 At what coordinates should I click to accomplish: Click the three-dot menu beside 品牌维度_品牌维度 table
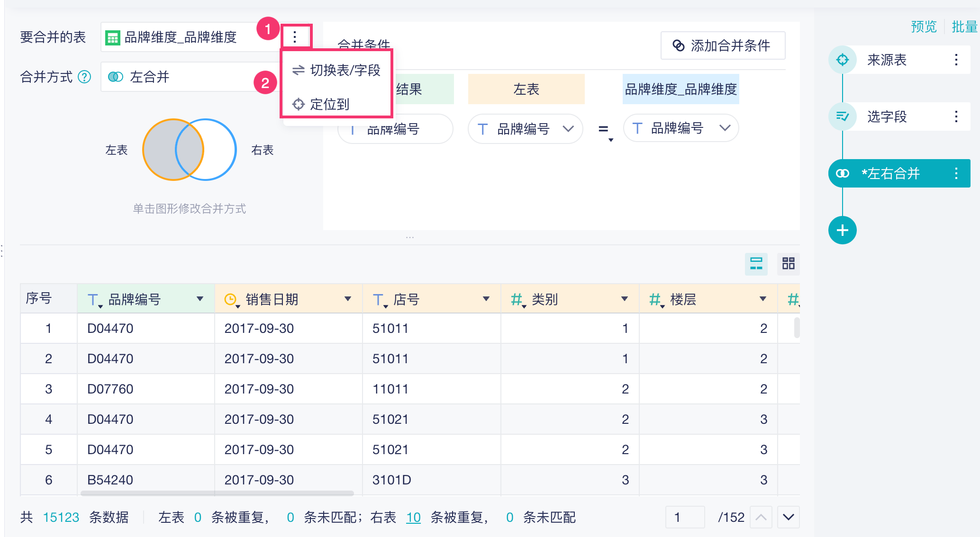[x=295, y=37]
